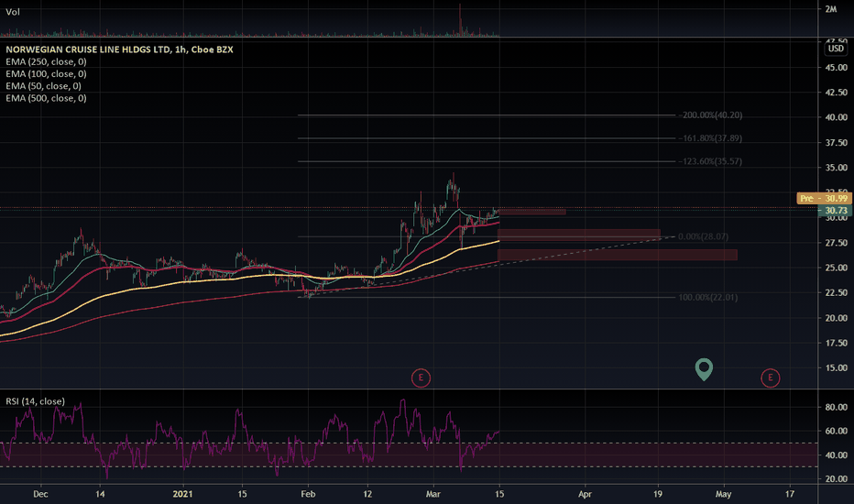
Task: Click the 15.00 price axis value
Action: (836, 367)
